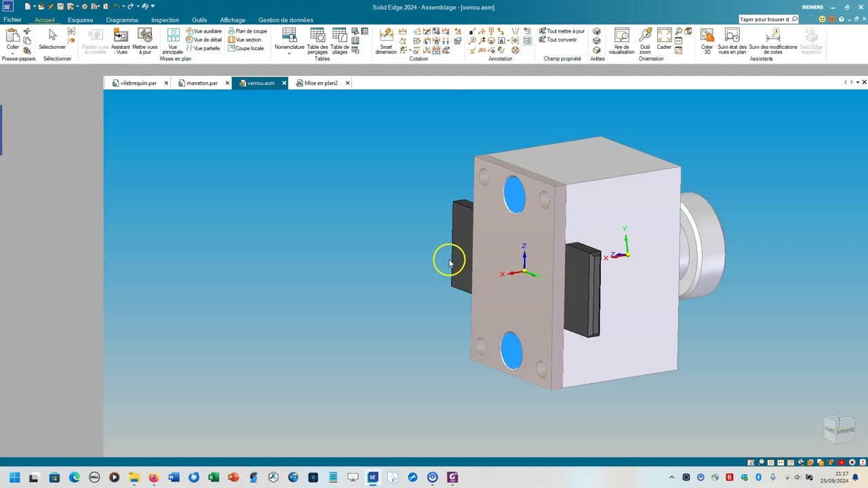The image size is (868, 488).
Task: Apply a Coupe locale
Action: point(246,49)
